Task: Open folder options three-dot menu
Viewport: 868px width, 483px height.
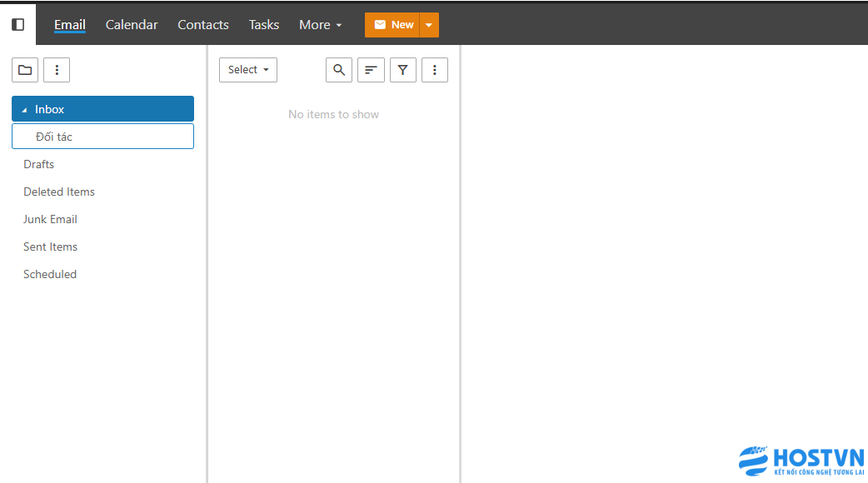Action: pyautogui.click(x=57, y=70)
